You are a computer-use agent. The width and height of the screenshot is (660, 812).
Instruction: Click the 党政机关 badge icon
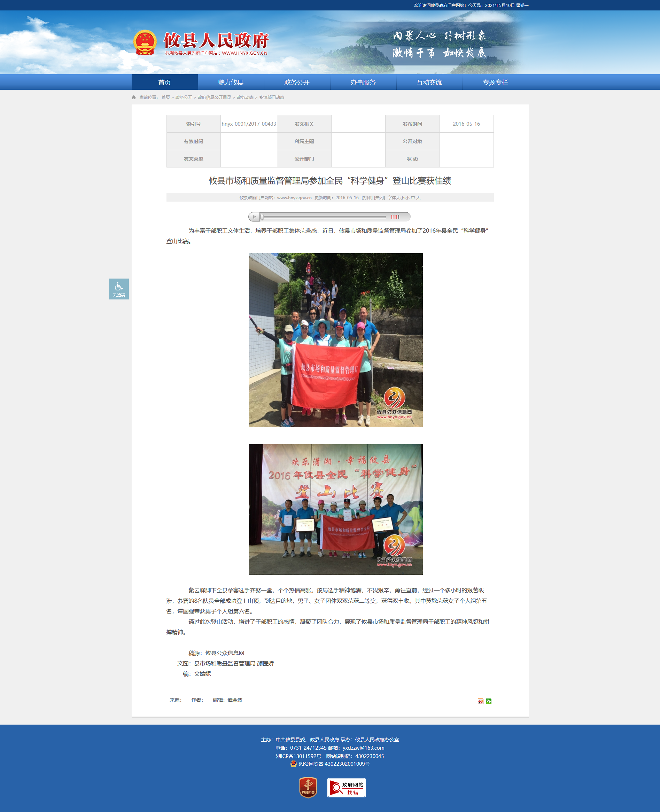coord(308,787)
